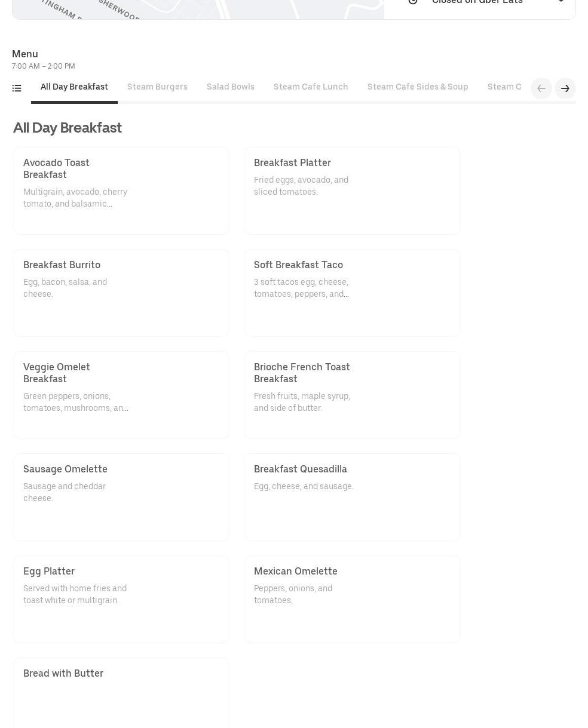The width and height of the screenshot is (588, 728).
Task: Click the map preview area
Action: [x=197, y=8]
